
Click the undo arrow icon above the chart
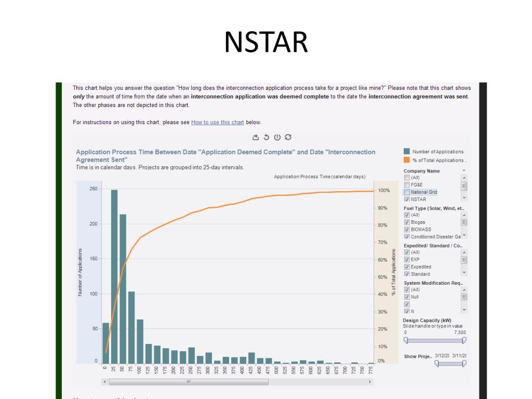click(x=267, y=137)
